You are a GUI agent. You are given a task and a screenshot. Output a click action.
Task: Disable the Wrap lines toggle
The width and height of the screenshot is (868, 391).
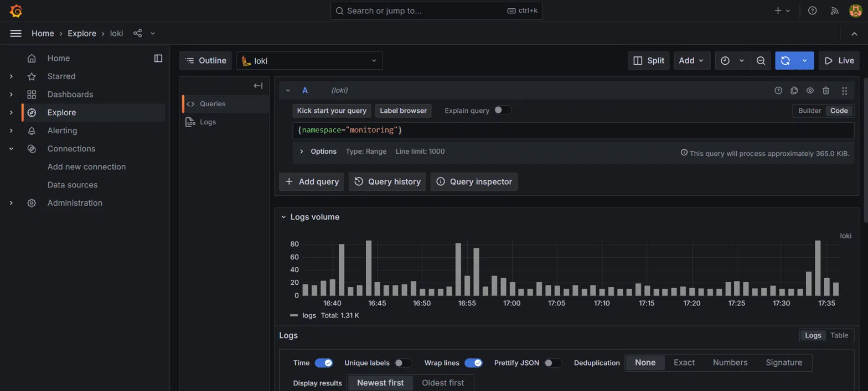473,363
